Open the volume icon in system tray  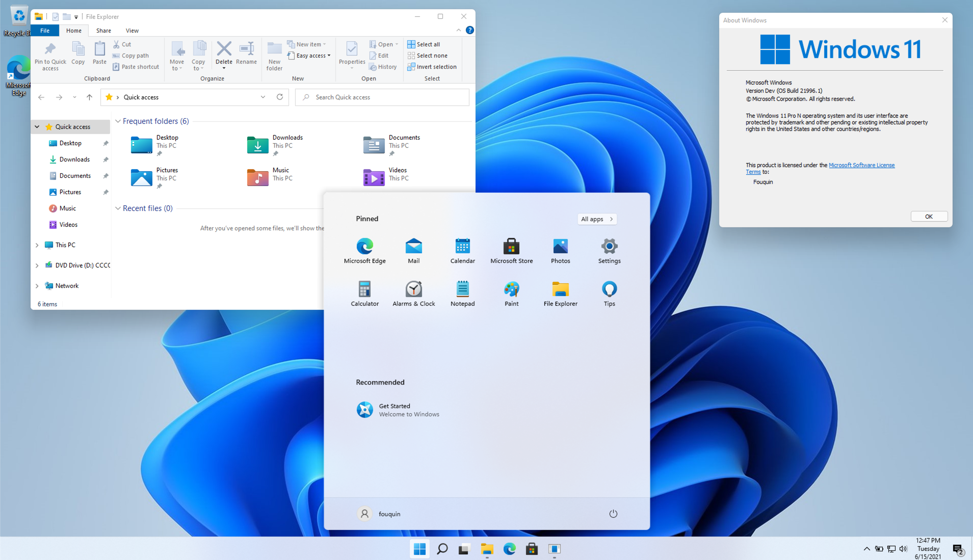pyautogui.click(x=903, y=549)
